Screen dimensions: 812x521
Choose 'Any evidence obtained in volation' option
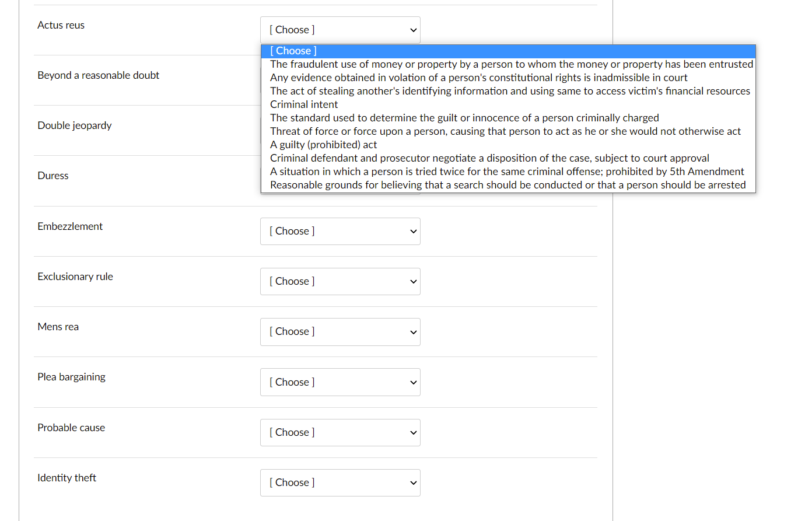(508, 78)
